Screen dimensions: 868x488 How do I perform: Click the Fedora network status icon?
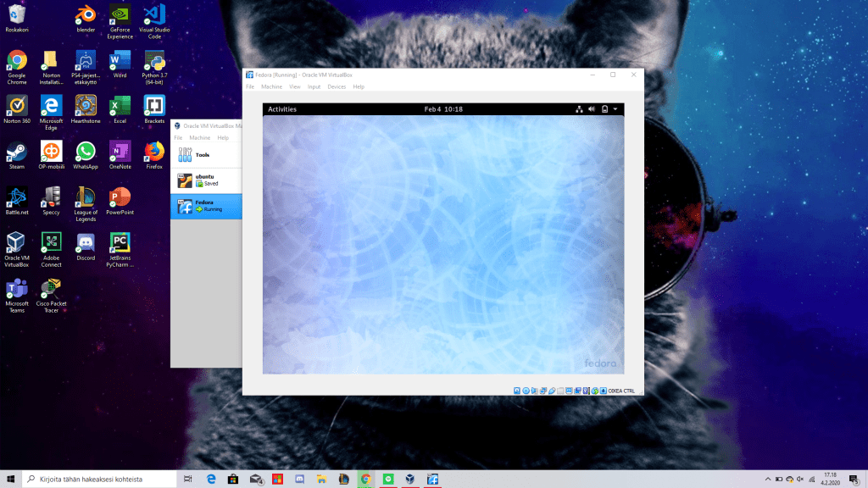coord(579,109)
